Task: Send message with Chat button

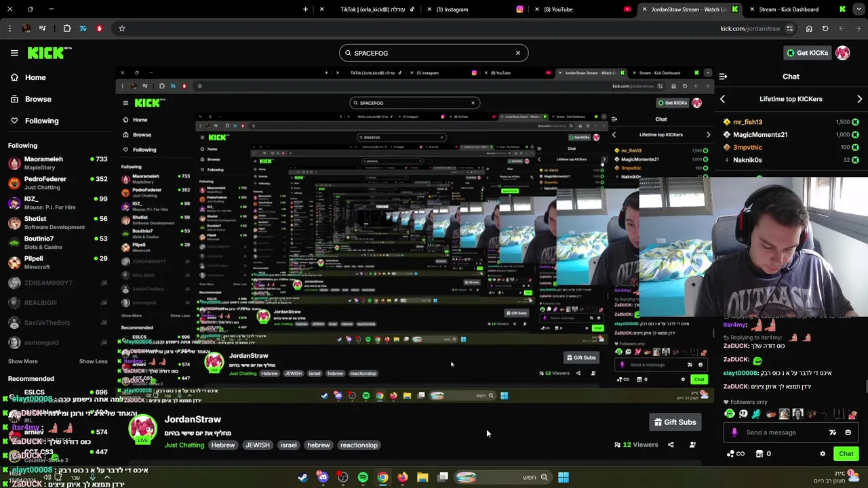Action: (x=846, y=454)
